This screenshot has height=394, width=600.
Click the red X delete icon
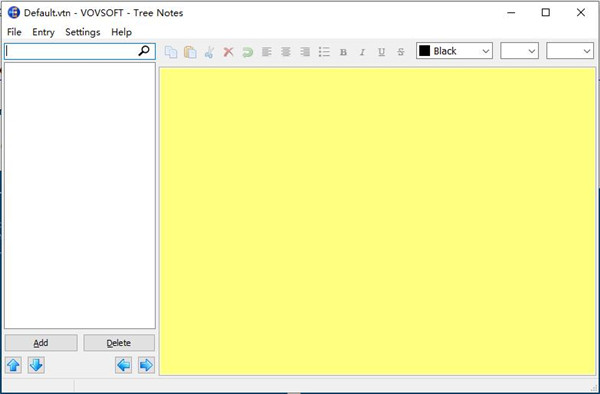(228, 52)
